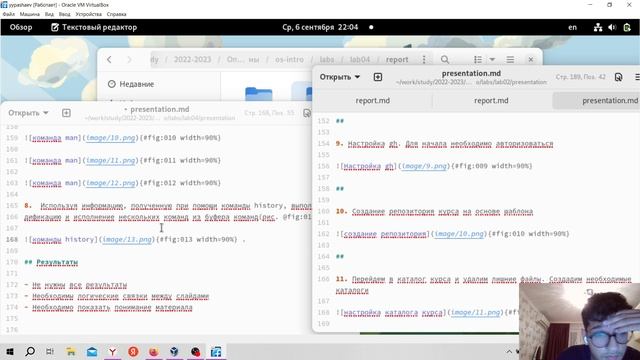640x360 pixels.
Task: Click the '## Результаты' heading line
Action: click(x=51, y=262)
